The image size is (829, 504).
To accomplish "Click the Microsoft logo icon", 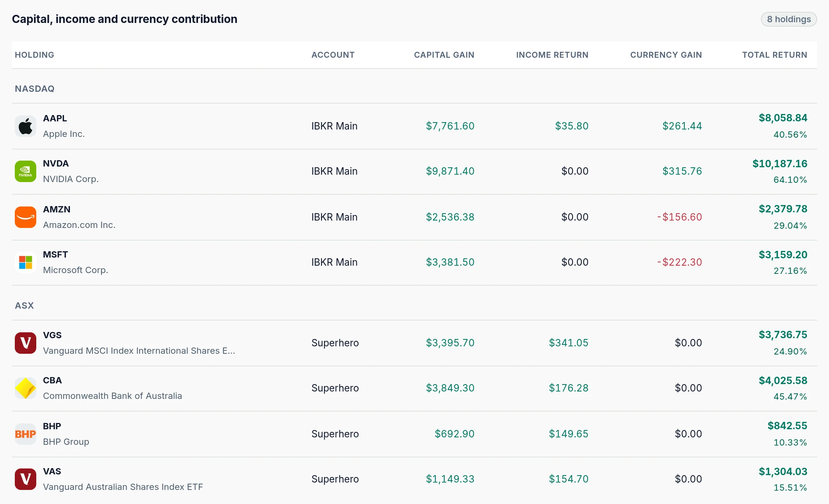I will 26,262.
